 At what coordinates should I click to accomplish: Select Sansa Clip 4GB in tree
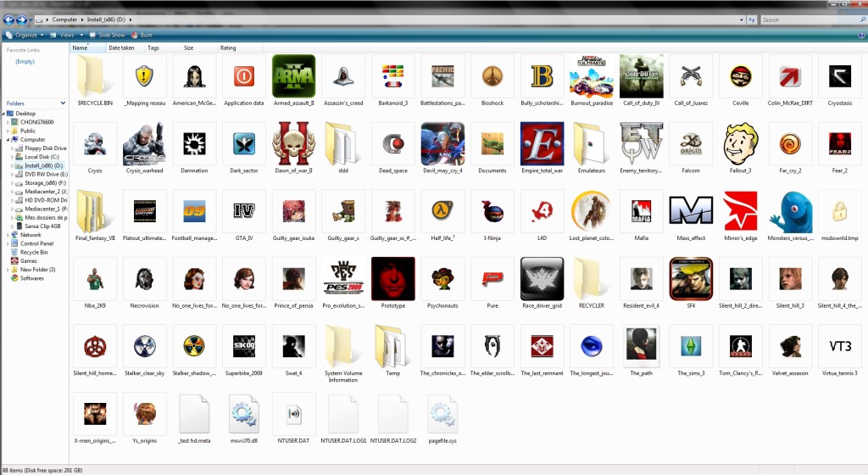pos(37,226)
